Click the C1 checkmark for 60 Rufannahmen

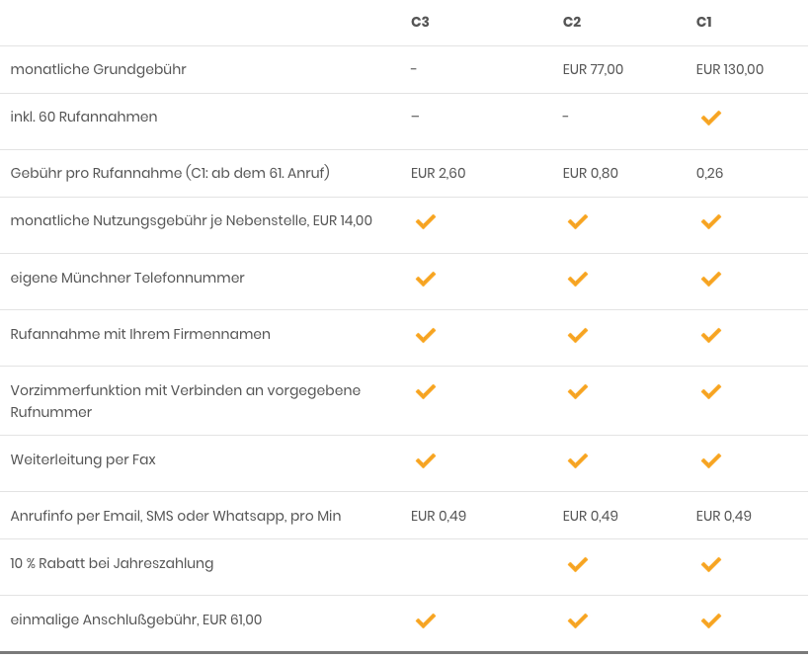click(x=710, y=119)
